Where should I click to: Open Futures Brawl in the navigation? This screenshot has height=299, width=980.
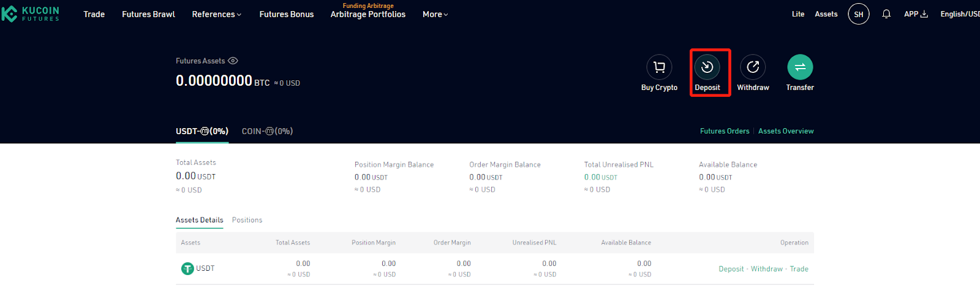click(148, 14)
